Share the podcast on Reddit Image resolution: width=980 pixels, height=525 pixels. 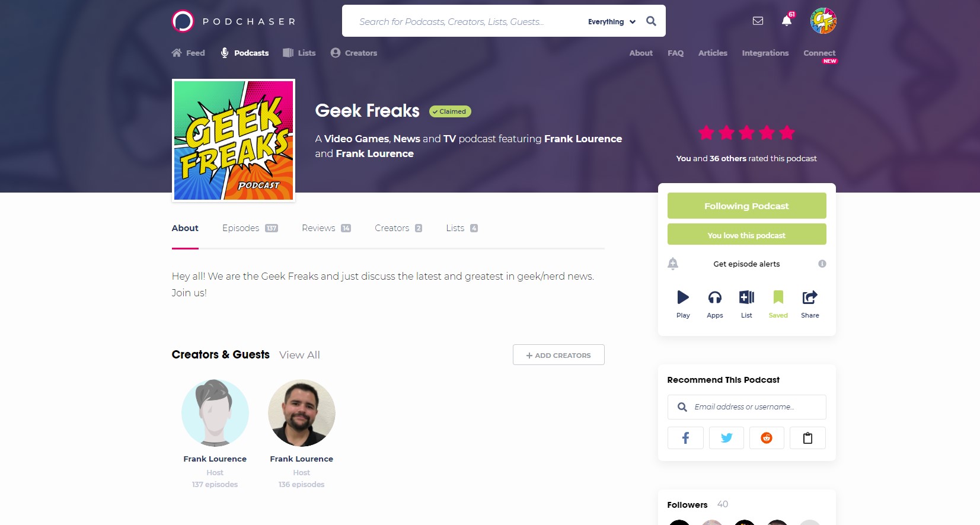click(x=767, y=438)
